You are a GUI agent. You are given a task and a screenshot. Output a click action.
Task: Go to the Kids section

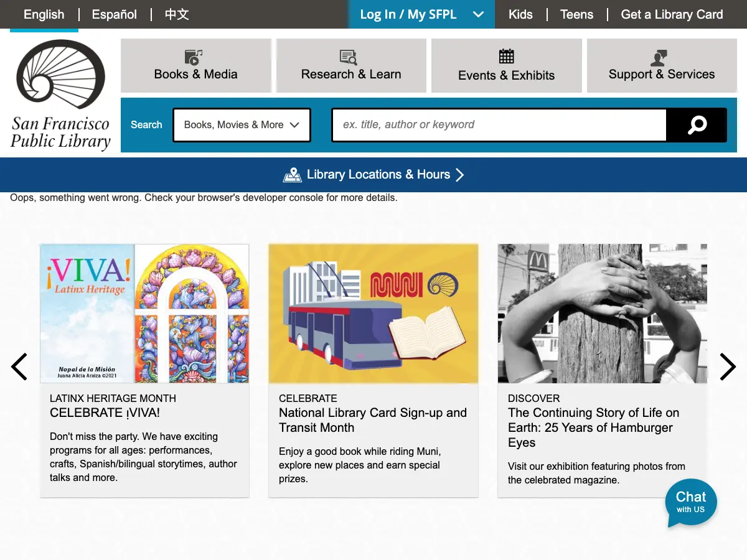pos(520,14)
